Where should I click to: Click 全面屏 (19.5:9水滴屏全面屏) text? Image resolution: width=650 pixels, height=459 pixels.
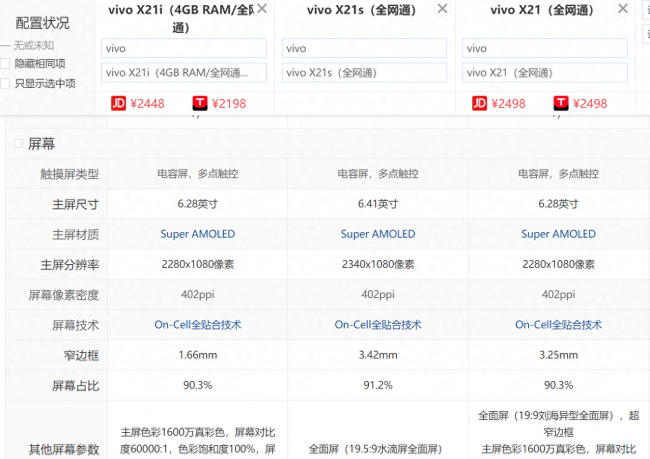coord(376,449)
